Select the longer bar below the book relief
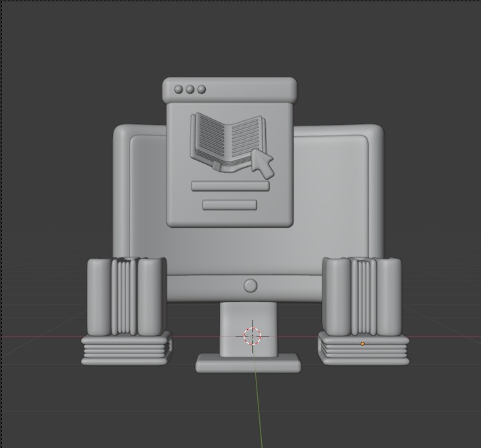Image resolution: width=481 pixels, height=448 pixels. (x=230, y=186)
